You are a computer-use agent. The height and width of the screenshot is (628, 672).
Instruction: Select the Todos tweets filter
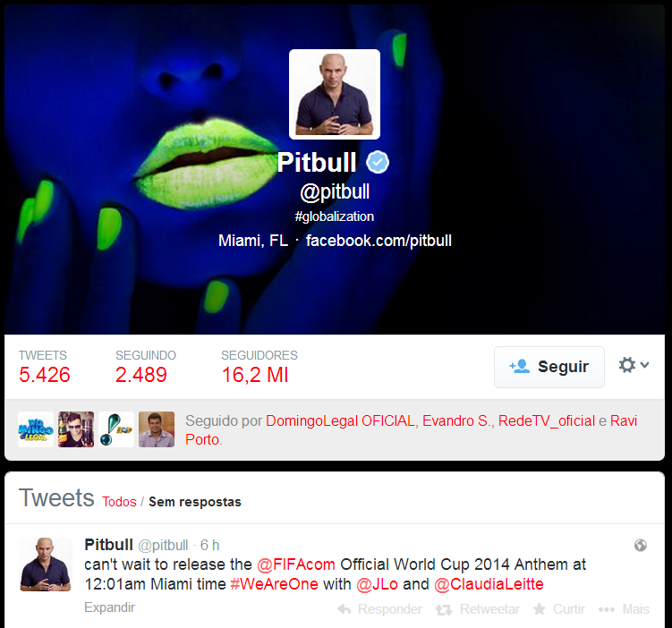119,502
